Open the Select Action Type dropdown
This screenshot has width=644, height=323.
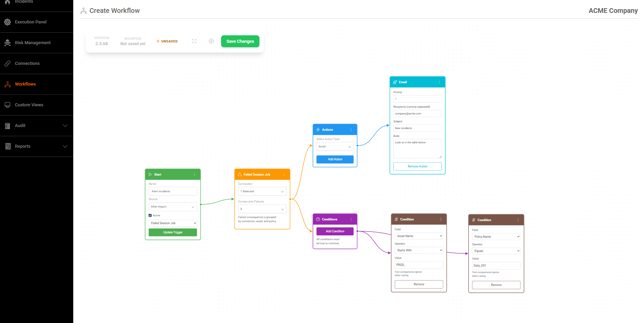[x=335, y=146]
